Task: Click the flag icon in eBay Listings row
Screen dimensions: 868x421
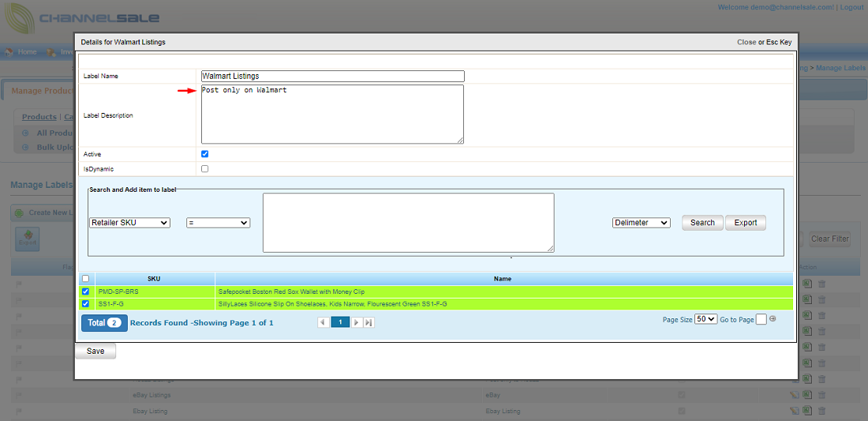Action: tap(19, 395)
